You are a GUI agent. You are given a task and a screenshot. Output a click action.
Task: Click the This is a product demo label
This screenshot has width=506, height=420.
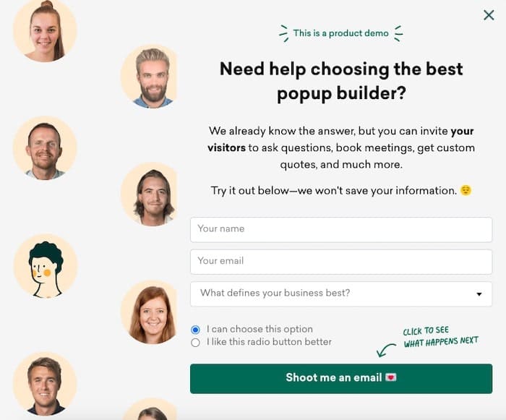[x=340, y=33]
